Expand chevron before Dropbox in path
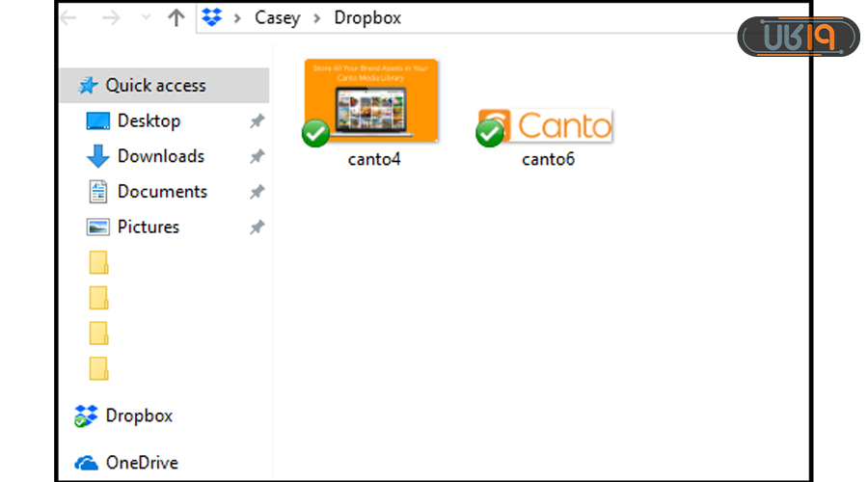Viewport: 868px width, 482px height. pyautogui.click(x=317, y=18)
